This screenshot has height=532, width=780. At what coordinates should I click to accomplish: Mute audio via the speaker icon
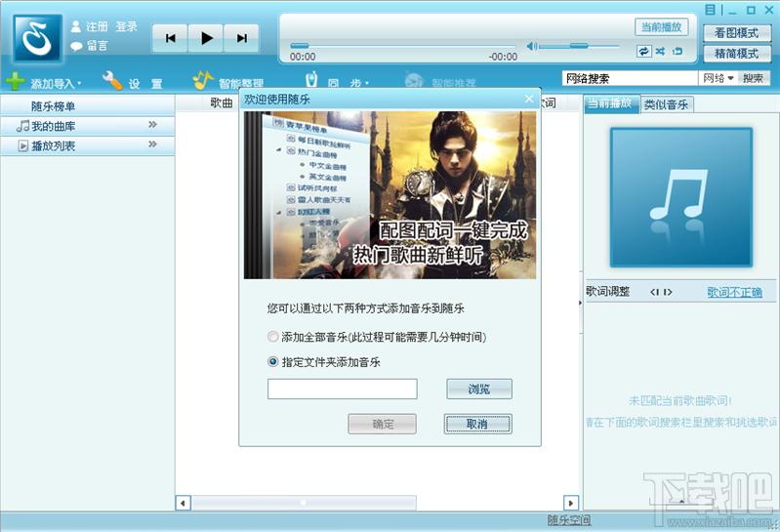(531, 46)
